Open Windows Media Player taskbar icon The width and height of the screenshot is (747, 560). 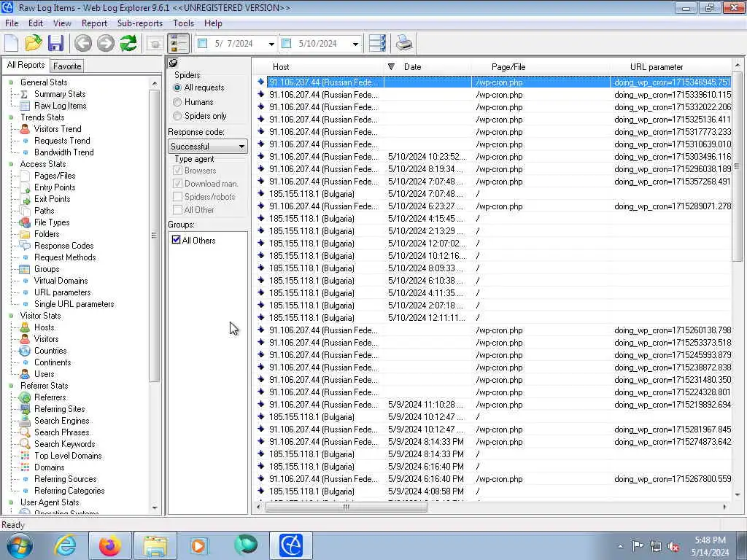pos(200,545)
